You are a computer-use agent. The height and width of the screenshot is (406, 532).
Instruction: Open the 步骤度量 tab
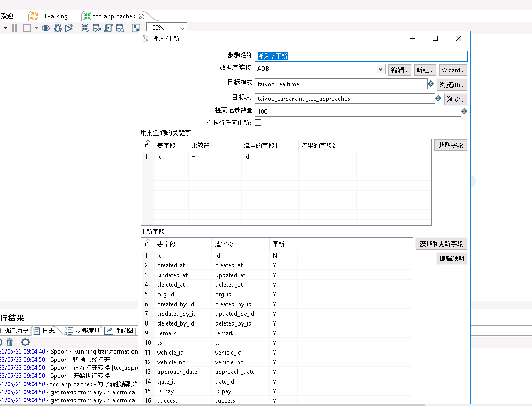[84, 331]
